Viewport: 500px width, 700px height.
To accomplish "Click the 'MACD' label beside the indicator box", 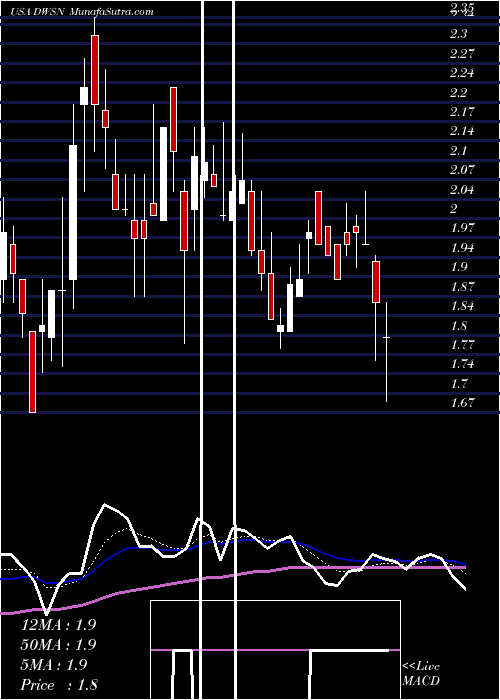I will pyautogui.click(x=421, y=681).
